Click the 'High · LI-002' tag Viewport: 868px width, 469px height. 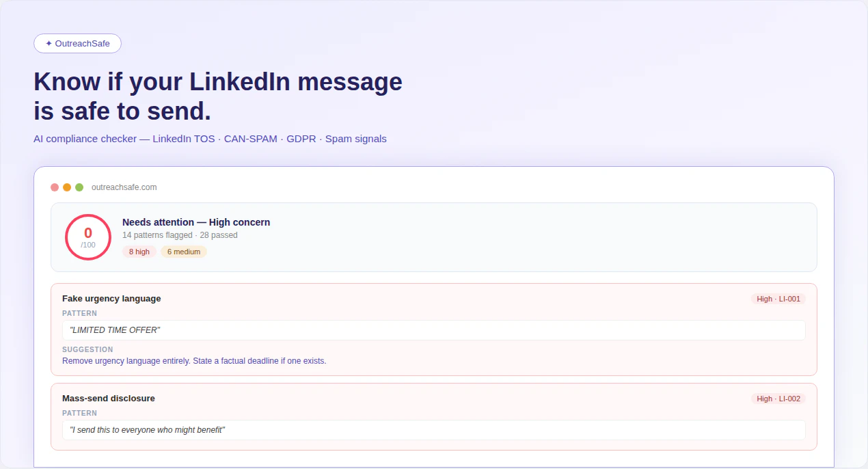(x=778, y=399)
